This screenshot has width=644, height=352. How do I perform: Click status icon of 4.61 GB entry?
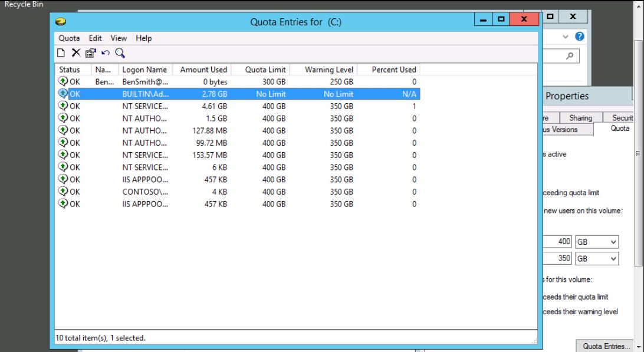[x=63, y=106]
